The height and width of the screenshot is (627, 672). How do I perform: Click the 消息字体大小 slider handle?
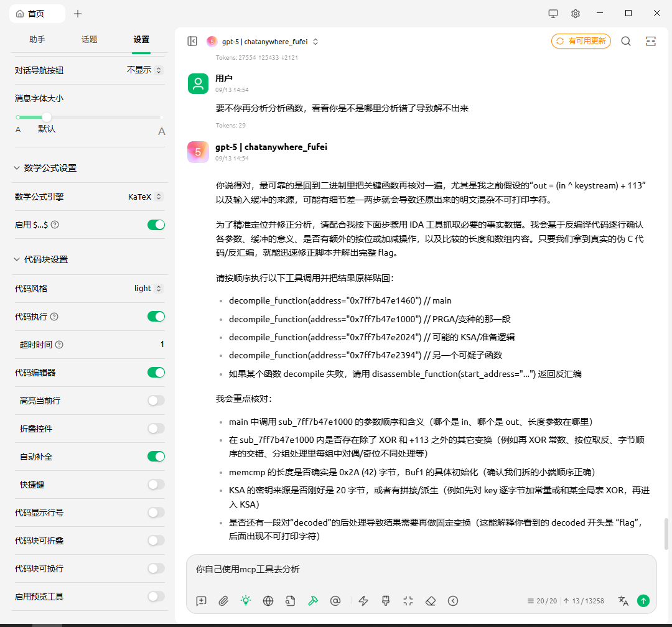47,117
